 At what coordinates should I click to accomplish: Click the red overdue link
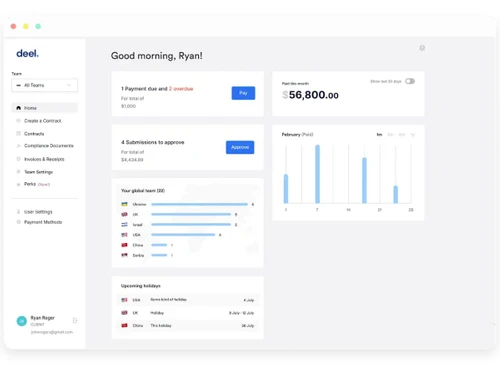coord(181,89)
